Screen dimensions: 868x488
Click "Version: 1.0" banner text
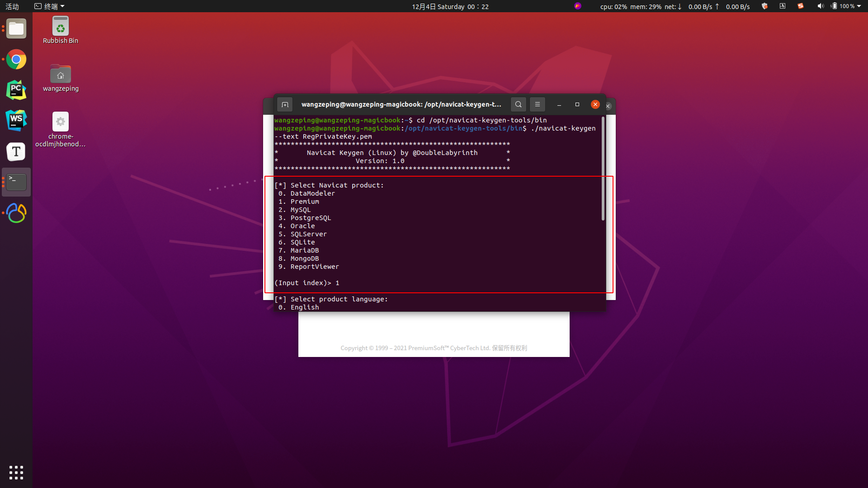[380, 161]
